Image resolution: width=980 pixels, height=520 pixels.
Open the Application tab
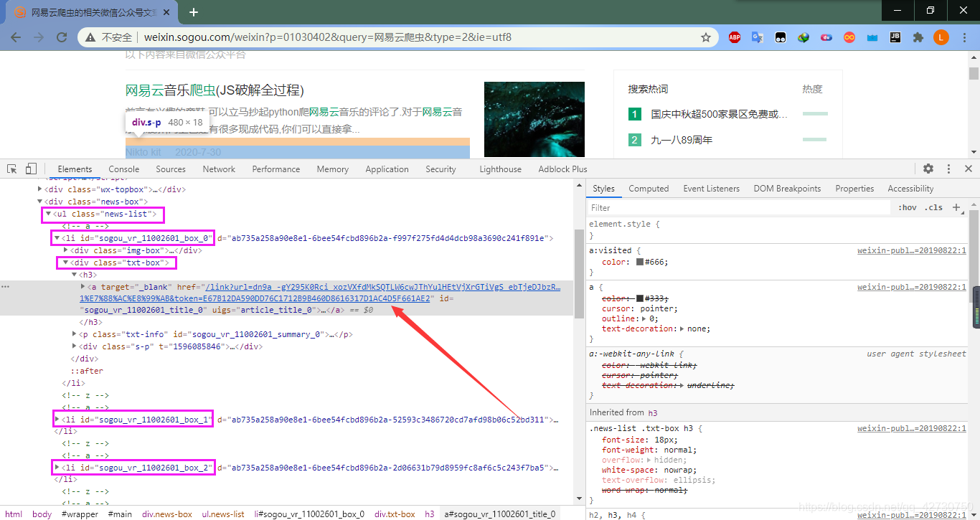pos(387,169)
